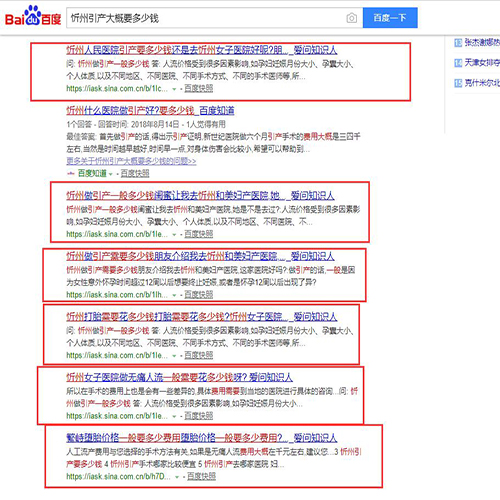Open sidebar hot topic 张杰谢娜
Image resolution: width=500 pixels, height=500 pixels.
(x=482, y=42)
